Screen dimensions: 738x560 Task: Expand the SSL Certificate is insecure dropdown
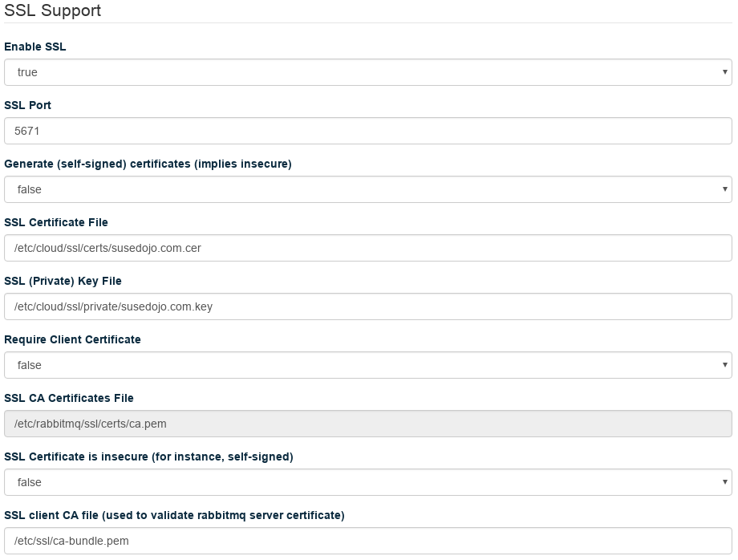(367, 482)
